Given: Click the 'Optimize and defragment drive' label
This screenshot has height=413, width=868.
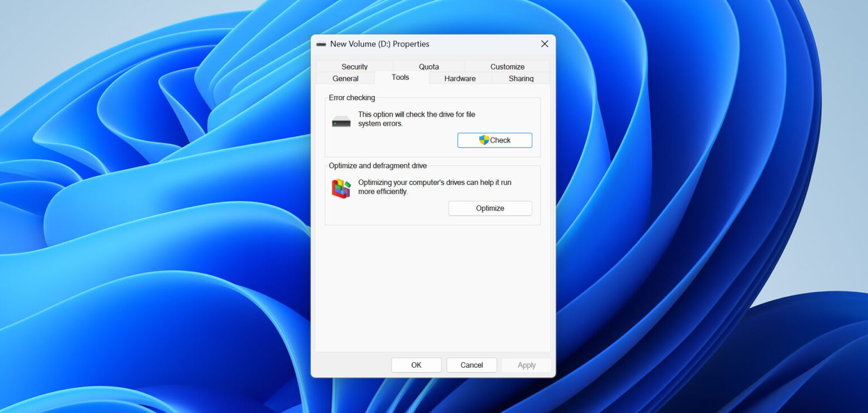Looking at the screenshot, I should [x=378, y=166].
